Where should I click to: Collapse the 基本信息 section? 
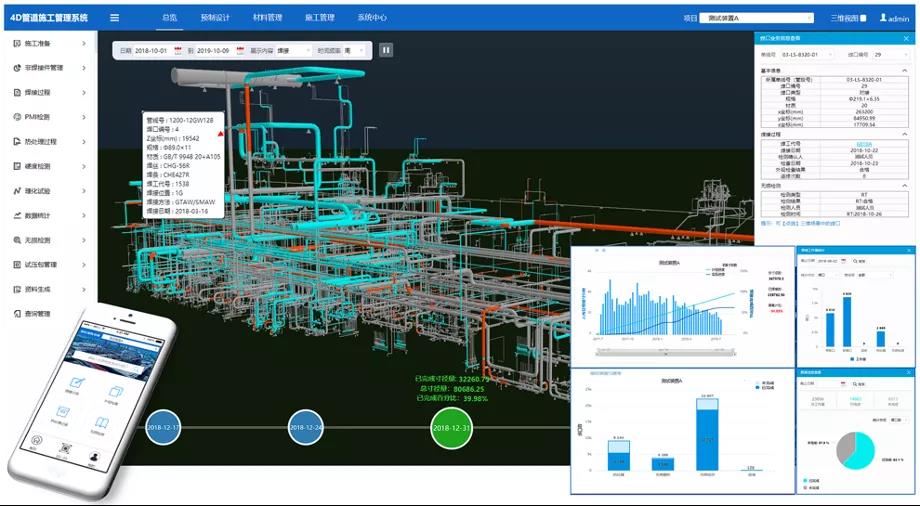point(906,71)
